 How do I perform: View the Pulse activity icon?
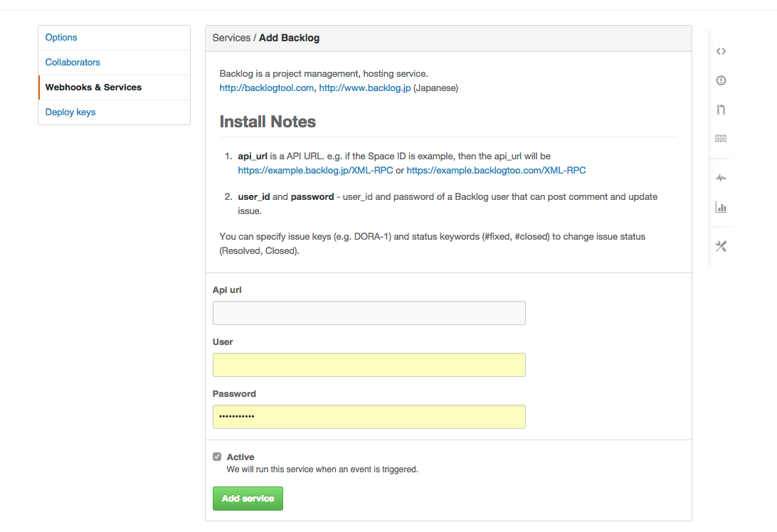click(721, 178)
